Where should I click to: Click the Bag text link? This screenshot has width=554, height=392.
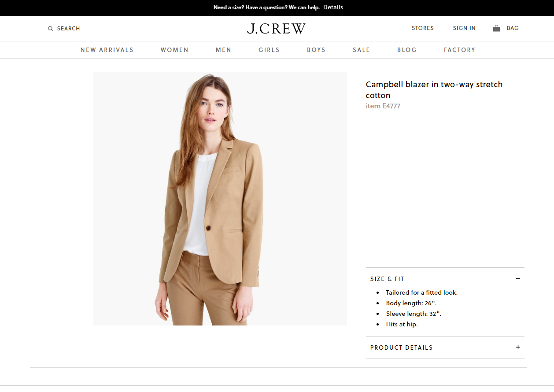click(x=513, y=28)
